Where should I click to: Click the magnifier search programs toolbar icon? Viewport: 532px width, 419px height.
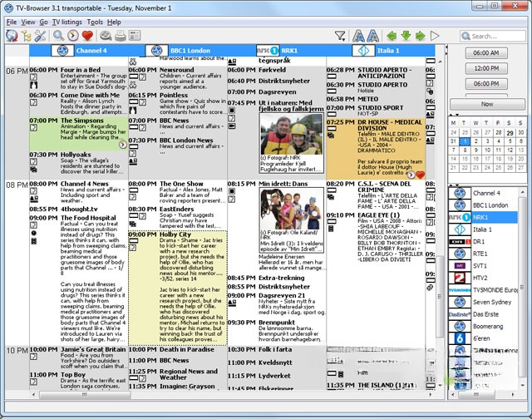coord(58,35)
